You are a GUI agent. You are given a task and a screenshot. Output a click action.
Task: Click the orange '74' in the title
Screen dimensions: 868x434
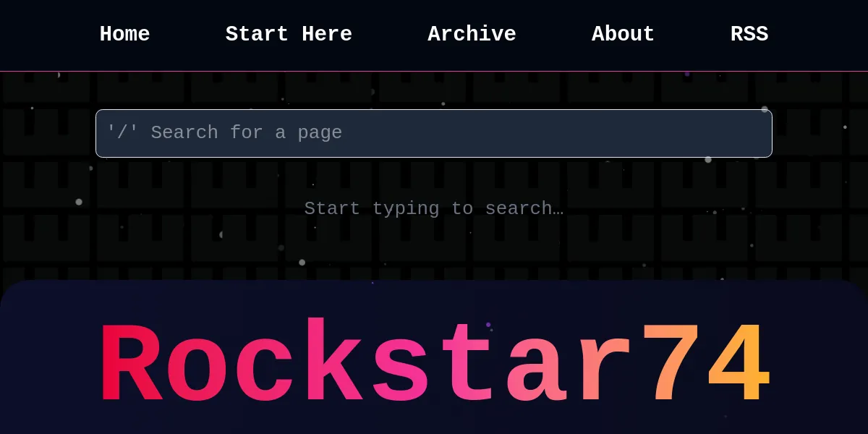(705, 364)
